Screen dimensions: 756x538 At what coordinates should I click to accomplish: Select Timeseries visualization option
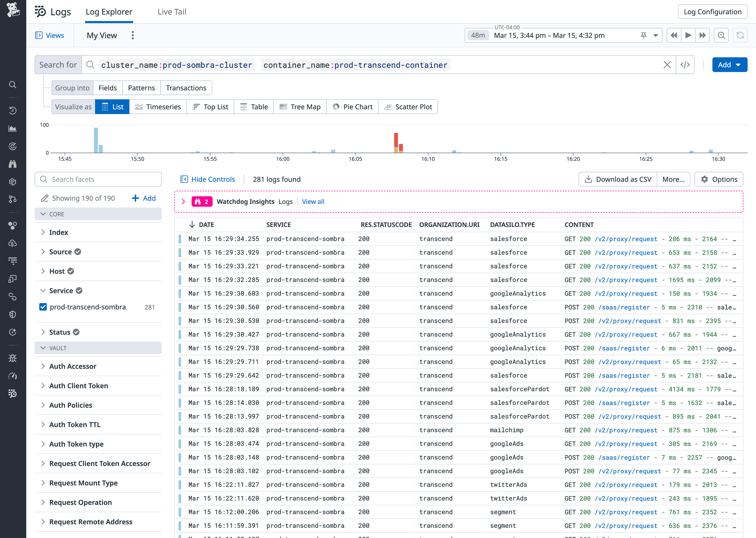158,107
